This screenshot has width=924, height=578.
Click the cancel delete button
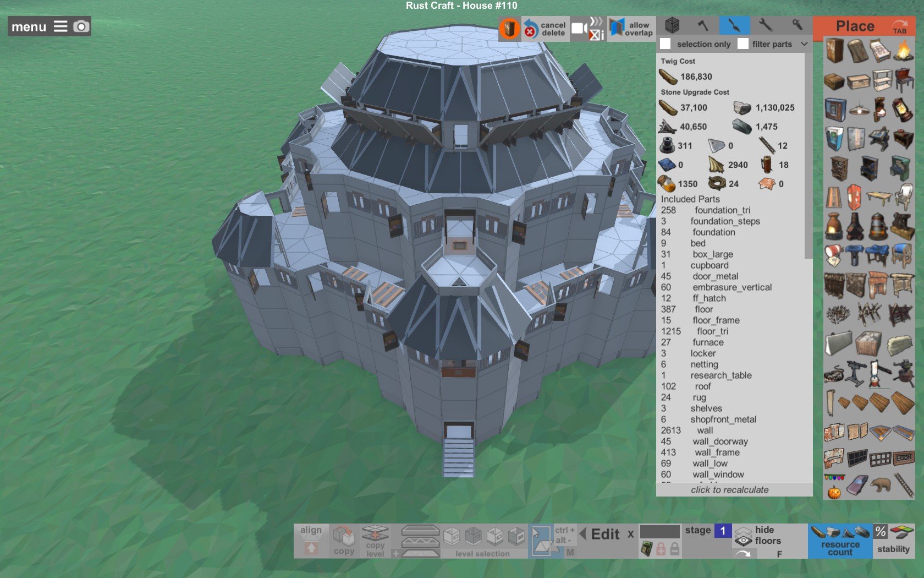tap(544, 29)
